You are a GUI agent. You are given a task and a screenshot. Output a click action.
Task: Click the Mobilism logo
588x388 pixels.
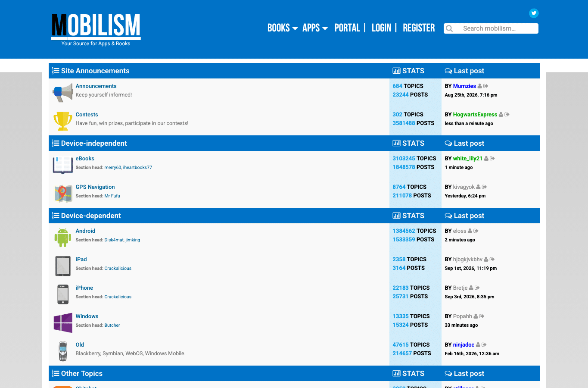(x=96, y=30)
